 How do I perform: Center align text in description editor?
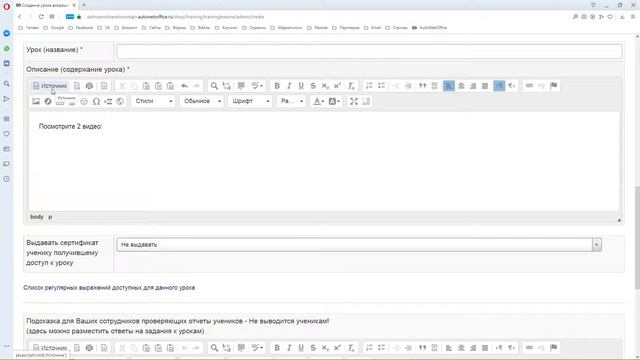pos(461,86)
